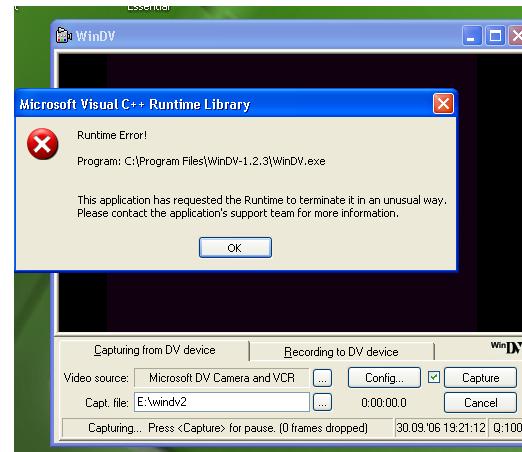Click OK in the Runtime Error dialog
This screenshot has height=452, width=522.
[235, 248]
